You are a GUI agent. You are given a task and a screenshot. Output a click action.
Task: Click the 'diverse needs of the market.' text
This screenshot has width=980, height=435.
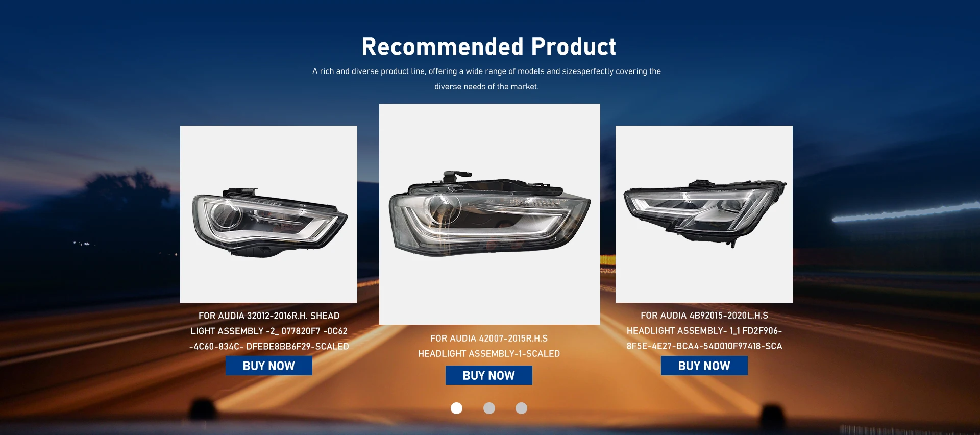point(486,87)
